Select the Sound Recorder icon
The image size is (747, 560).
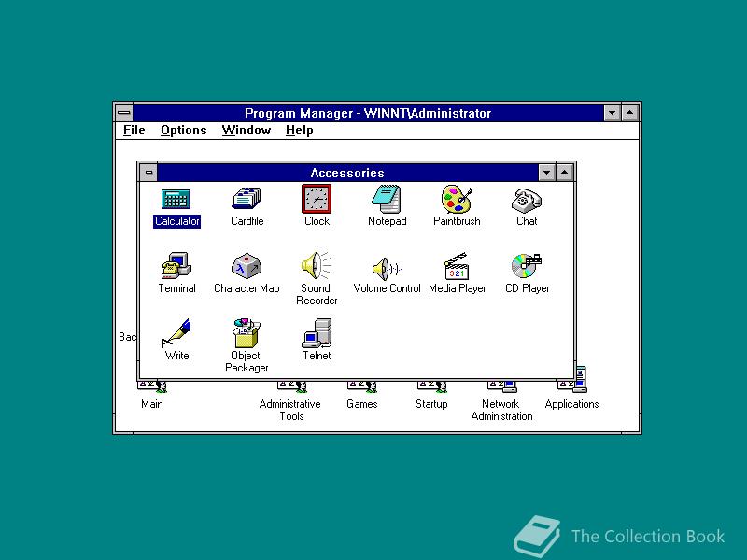click(x=317, y=265)
